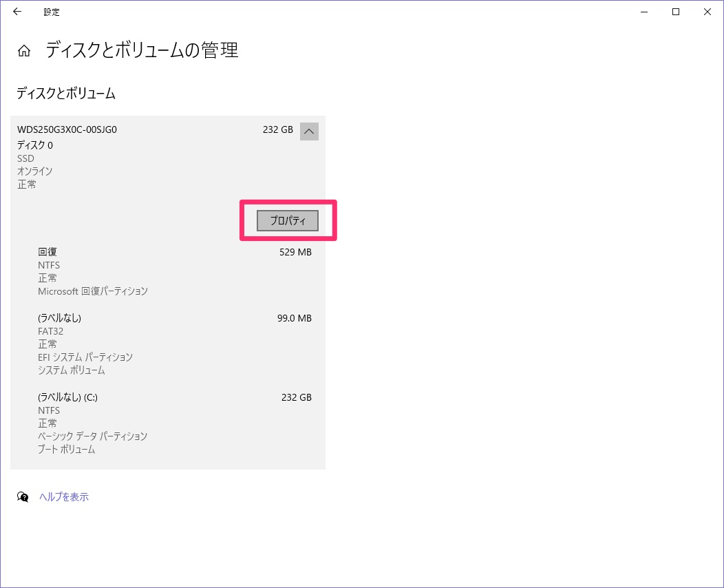Maximize the 設定 window

[x=676, y=12]
